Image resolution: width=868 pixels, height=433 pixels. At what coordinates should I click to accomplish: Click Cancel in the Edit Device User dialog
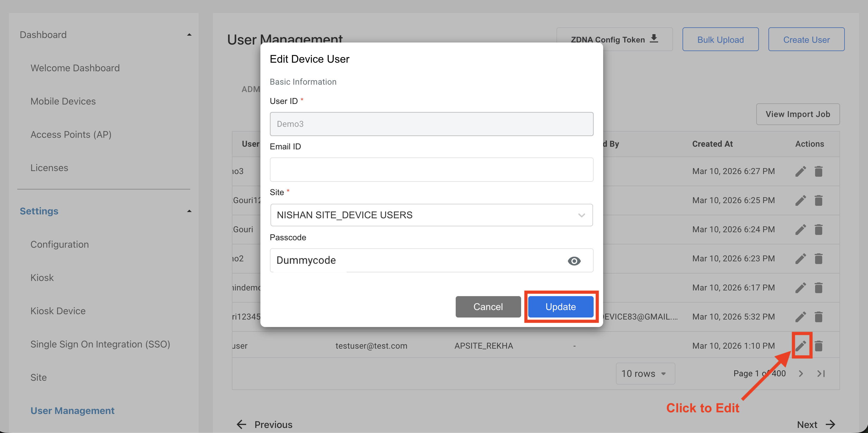tap(488, 306)
